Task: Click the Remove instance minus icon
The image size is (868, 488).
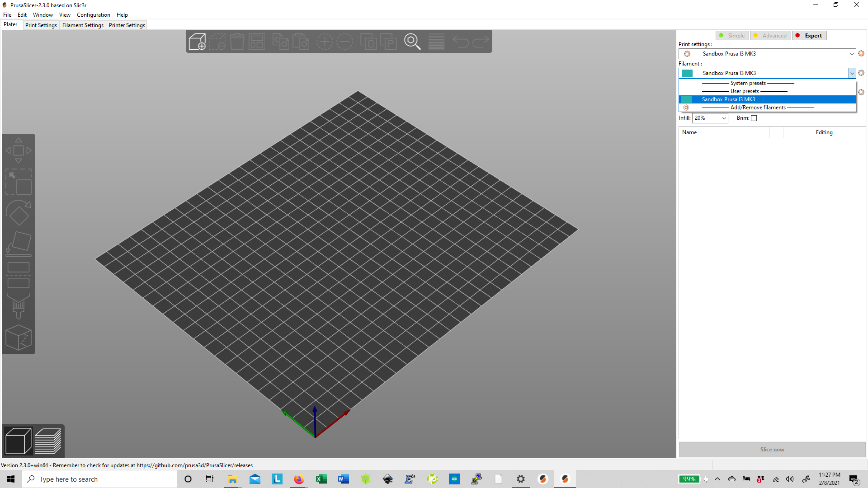Action: [344, 42]
